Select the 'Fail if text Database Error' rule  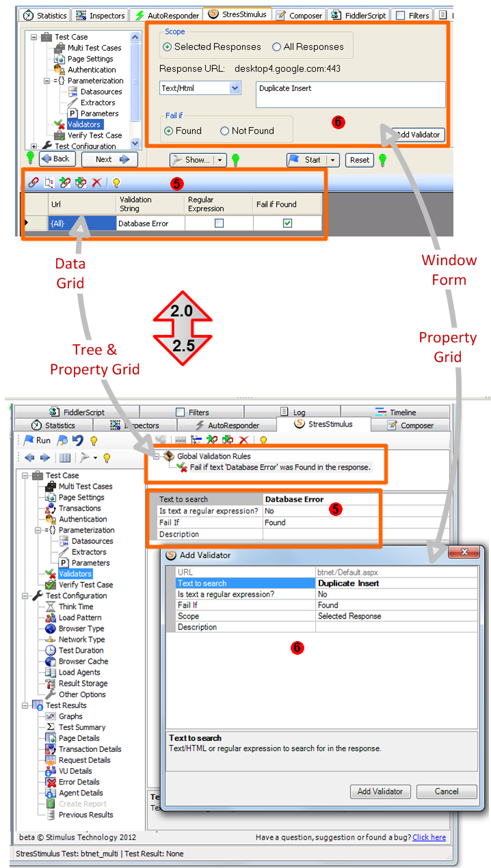pos(280,467)
